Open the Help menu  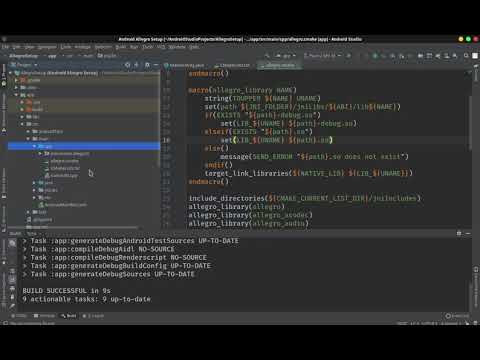click(x=194, y=47)
